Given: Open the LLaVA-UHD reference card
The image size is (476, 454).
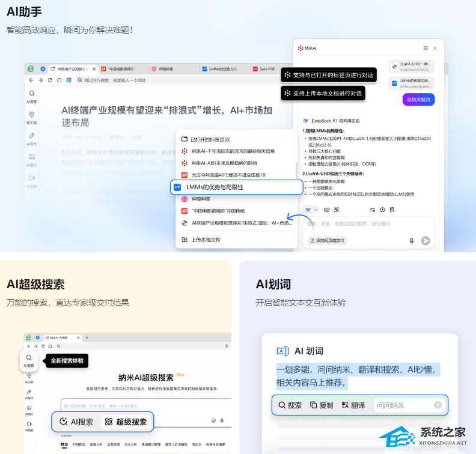Looking at the screenshot, I should [x=412, y=67].
